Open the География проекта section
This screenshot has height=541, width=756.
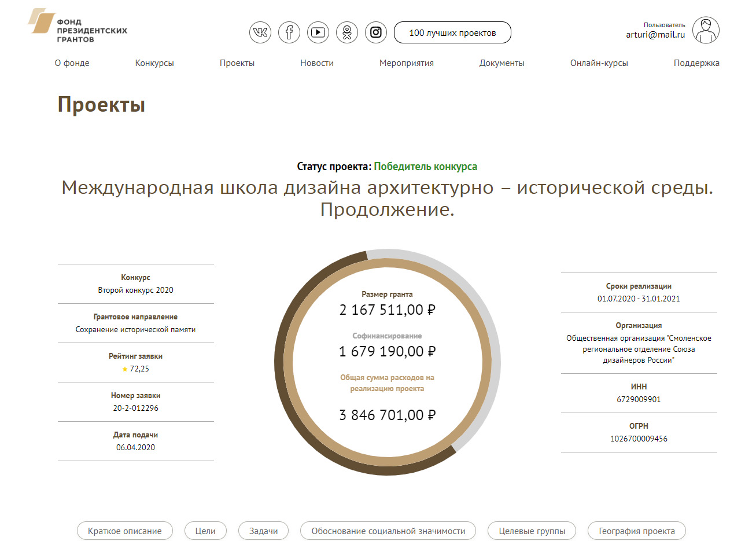(x=637, y=531)
